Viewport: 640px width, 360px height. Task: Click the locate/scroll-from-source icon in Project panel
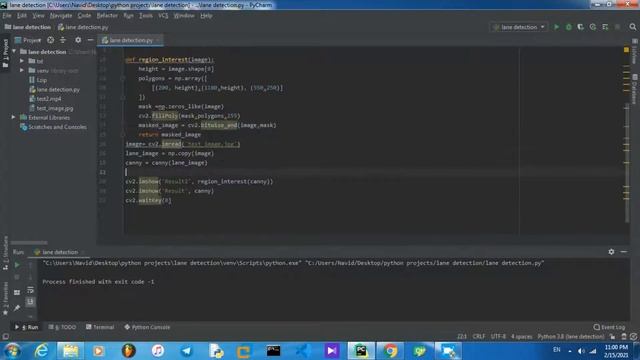tap(50, 40)
